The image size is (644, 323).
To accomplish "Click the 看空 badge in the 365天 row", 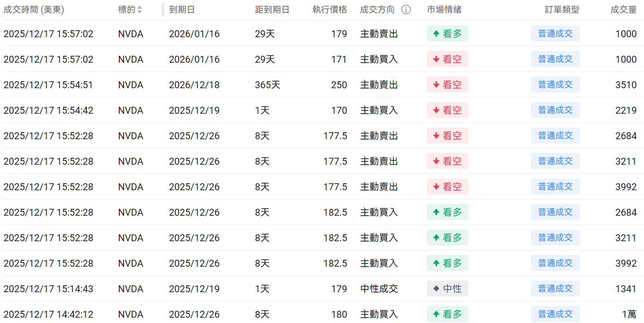I will tap(447, 85).
